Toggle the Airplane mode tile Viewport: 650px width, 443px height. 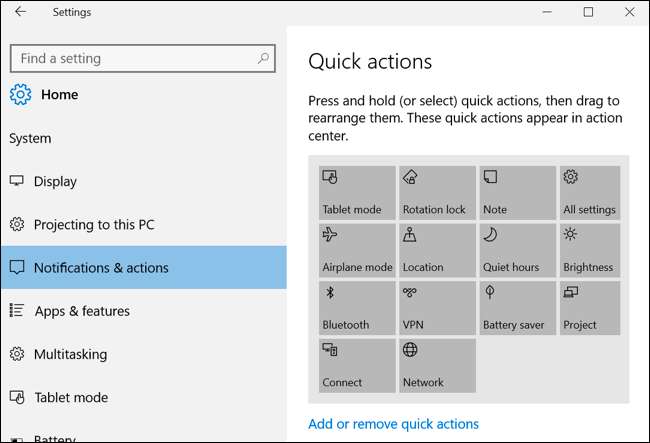tap(357, 250)
